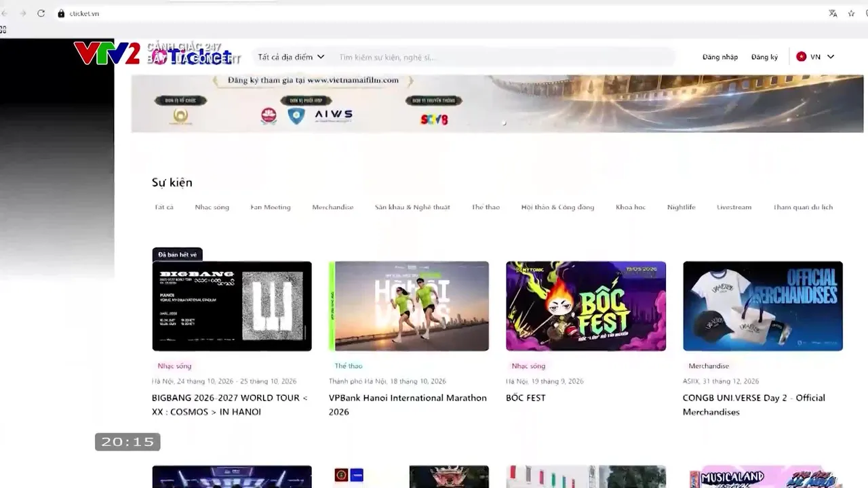Click the "Đã bán hết vé" sold-out badge

coord(178,254)
